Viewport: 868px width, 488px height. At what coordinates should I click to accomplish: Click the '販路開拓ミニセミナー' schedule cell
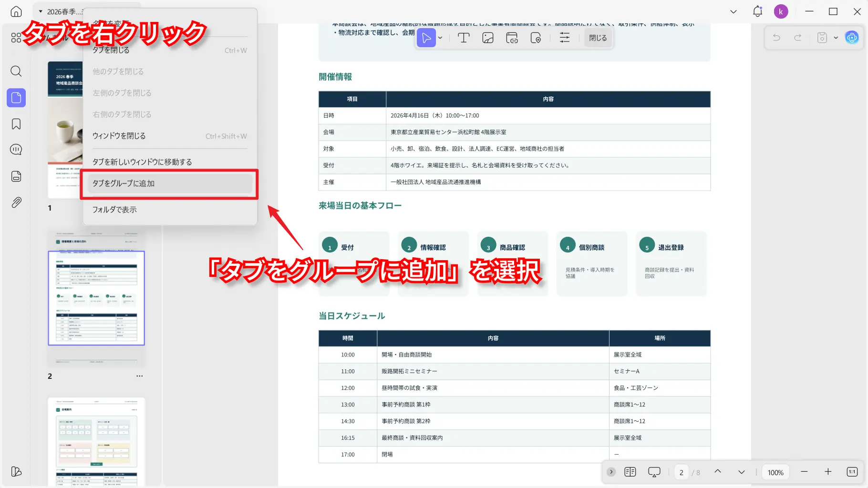[x=493, y=371]
